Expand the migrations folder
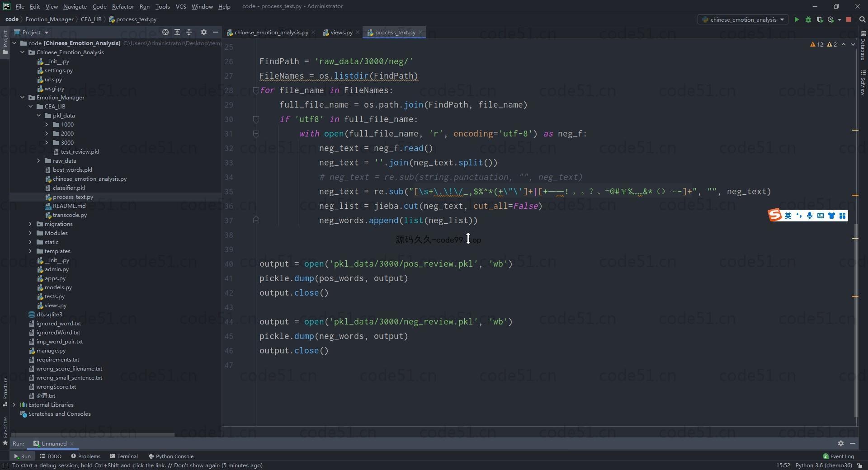868x470 pixels. point(30,224)
